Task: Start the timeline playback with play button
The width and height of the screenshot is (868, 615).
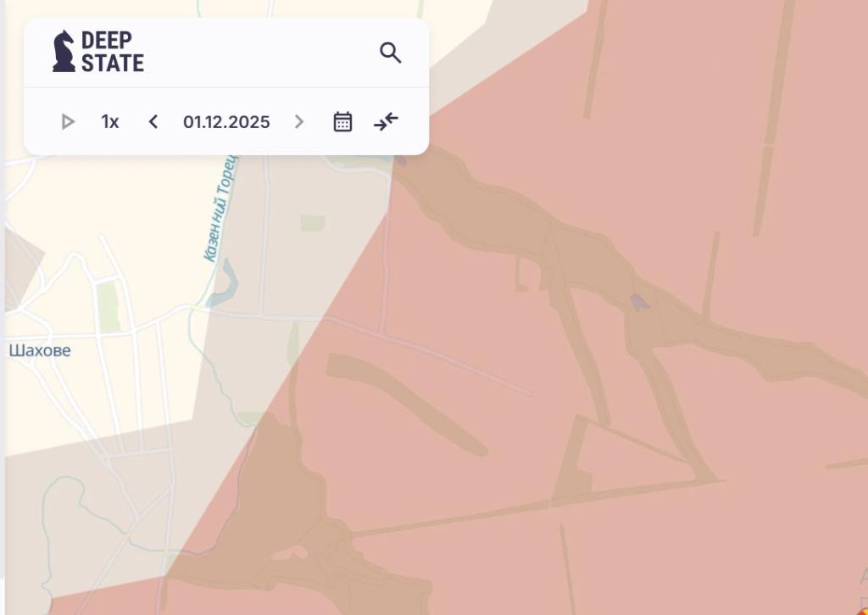Action: pyautogui.click(x=68, y=122)
